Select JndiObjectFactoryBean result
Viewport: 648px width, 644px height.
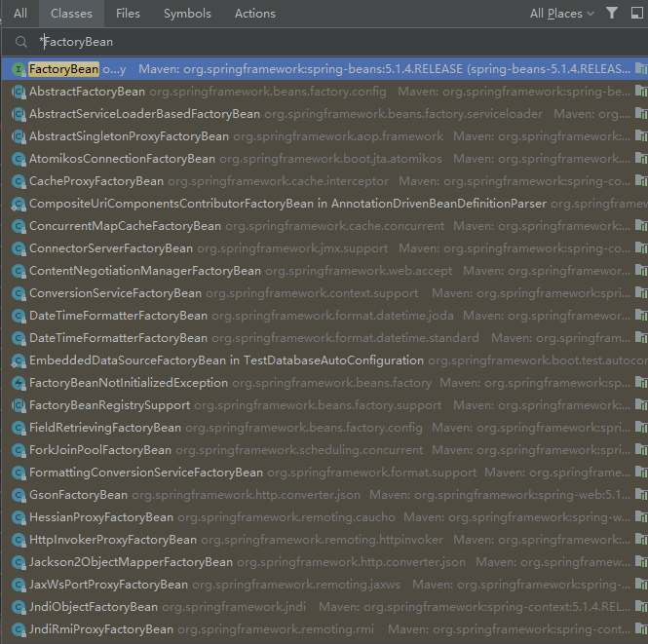tap(324, 606)
